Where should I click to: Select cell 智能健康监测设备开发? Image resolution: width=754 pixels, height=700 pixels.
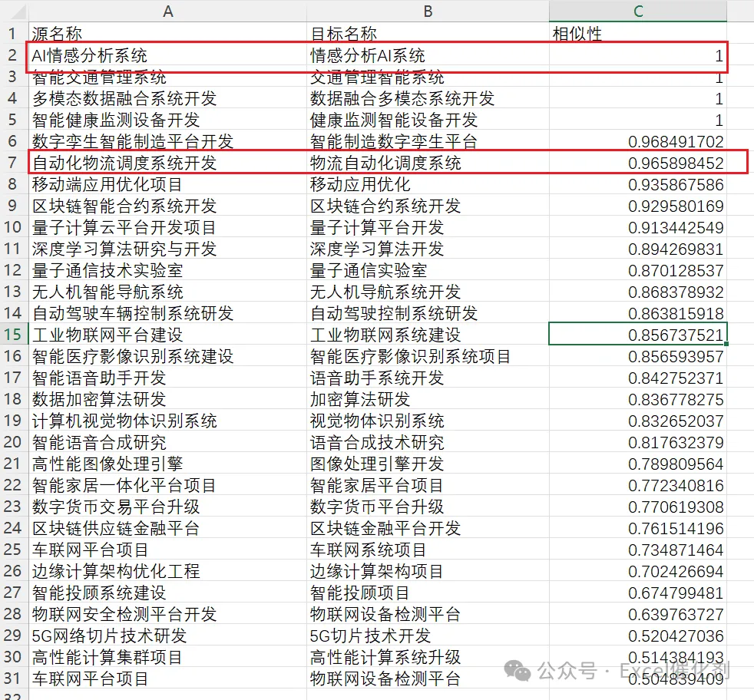(x=168, y=120)
